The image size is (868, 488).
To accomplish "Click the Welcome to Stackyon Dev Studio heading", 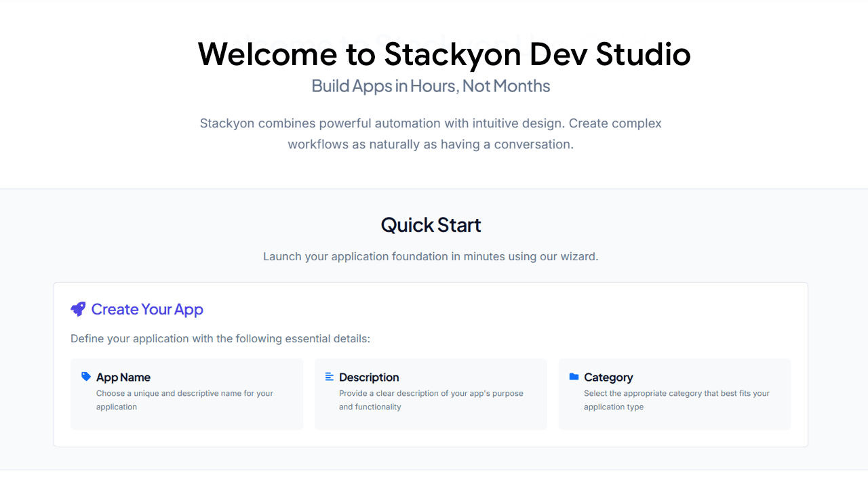I will (x=443, y=54).
